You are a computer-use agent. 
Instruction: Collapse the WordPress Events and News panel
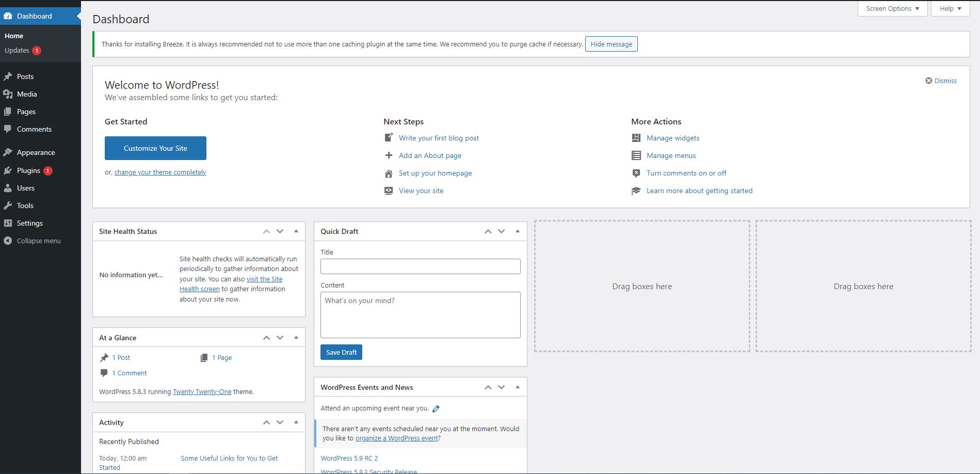[518, 387]
